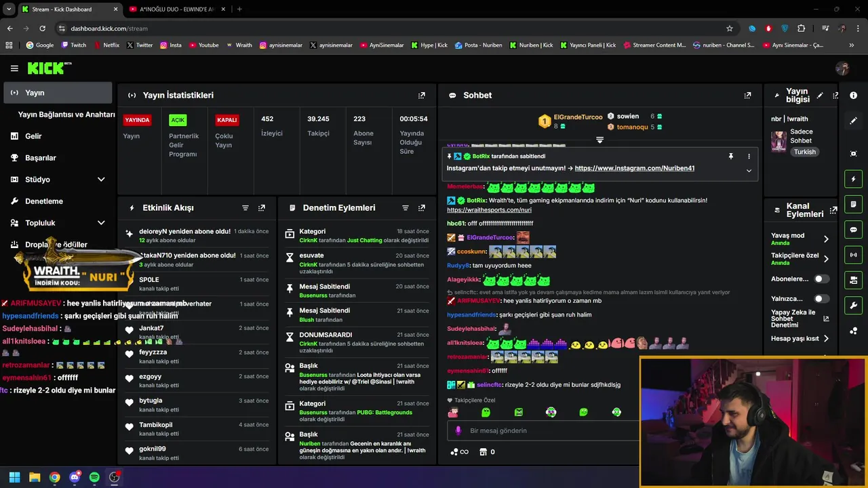868x488 pixels.
Task: Open OBS Studio from the taskbar
Action: coord(115,477)
